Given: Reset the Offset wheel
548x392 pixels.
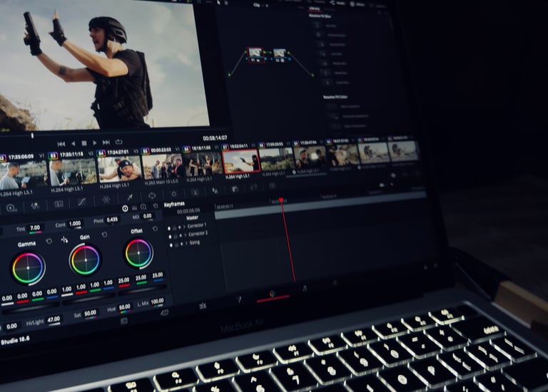Looking at the screenshot, I should click(x=155, y=229).
